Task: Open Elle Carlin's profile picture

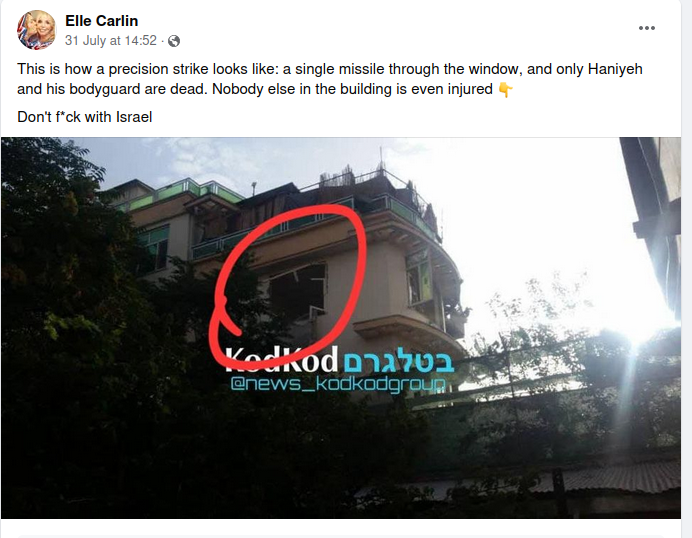Action: (x=37, y=30)
